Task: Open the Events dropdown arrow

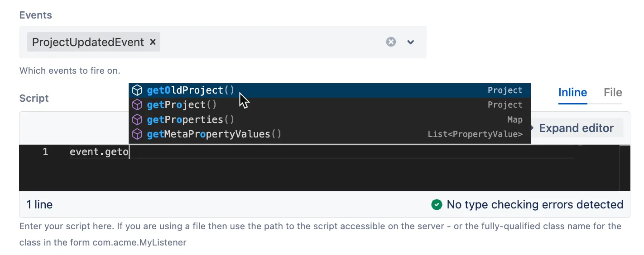Action: tap(411, 42)
